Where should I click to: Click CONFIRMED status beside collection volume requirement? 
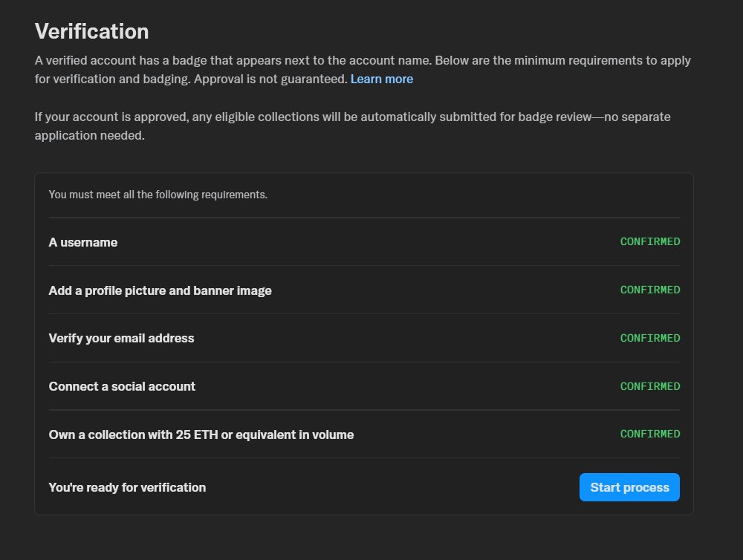coord(650,434)
